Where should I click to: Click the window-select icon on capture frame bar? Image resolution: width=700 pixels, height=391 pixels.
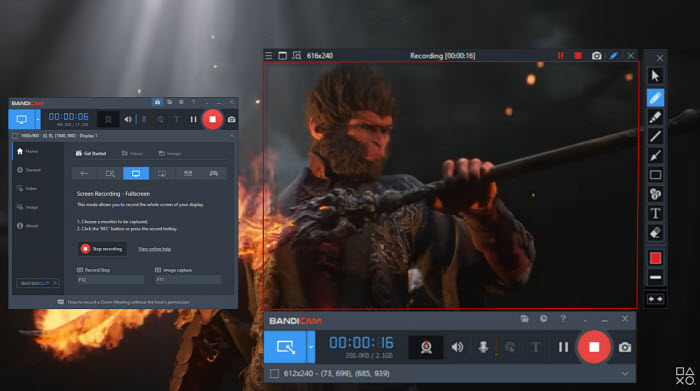(x=283, y=56)
